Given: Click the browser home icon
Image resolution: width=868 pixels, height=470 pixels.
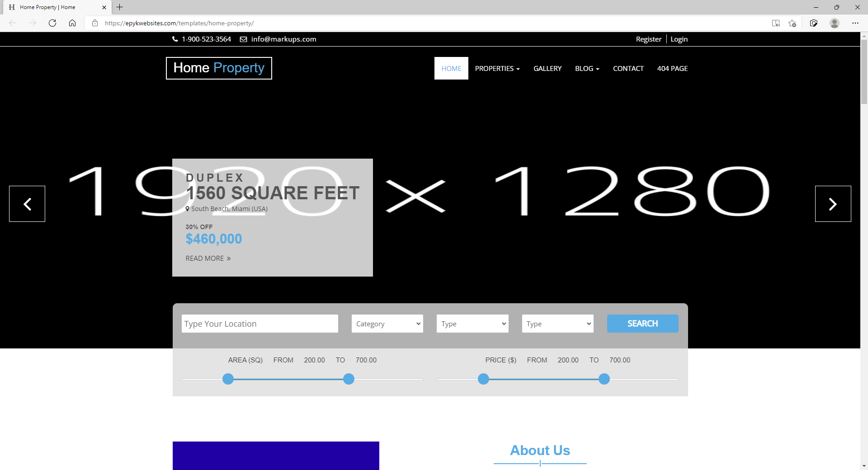Looking at the screenshot, I should 72,23.
